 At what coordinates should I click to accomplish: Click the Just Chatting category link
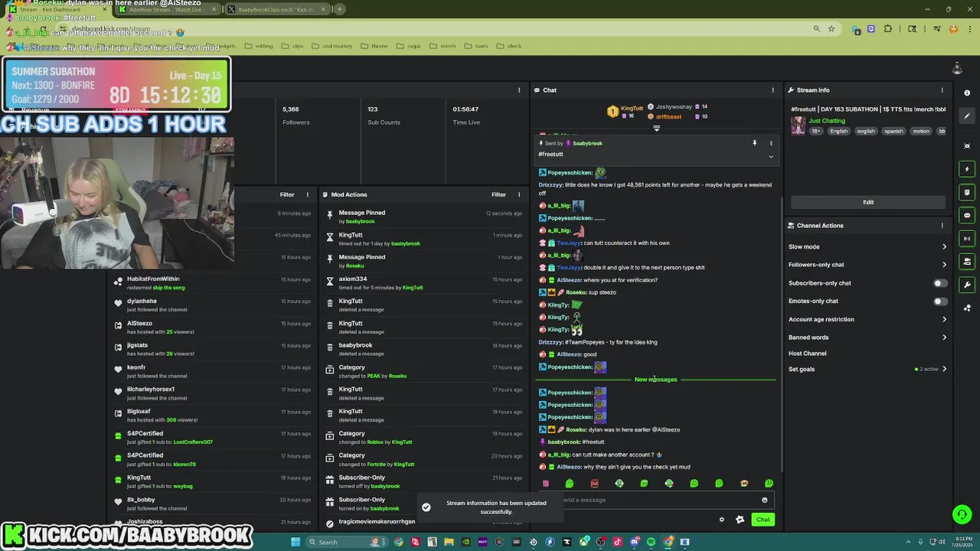click(x=827, y=121)
